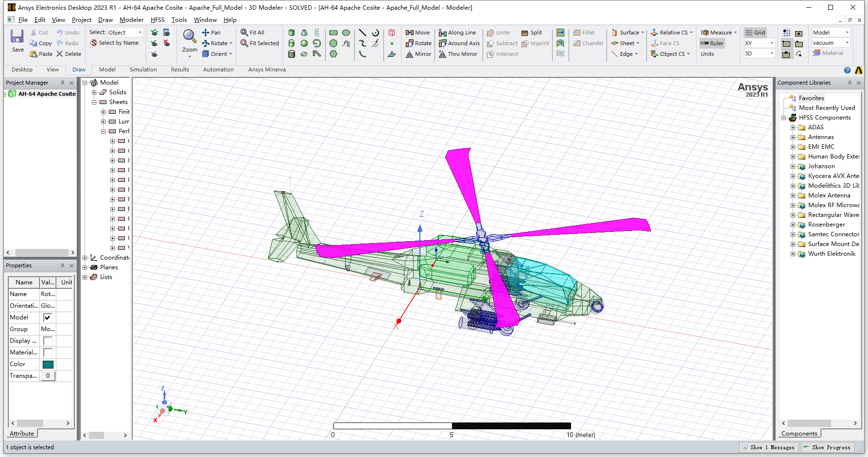Select the Draw Helix tool

click(x=317, y=33)
